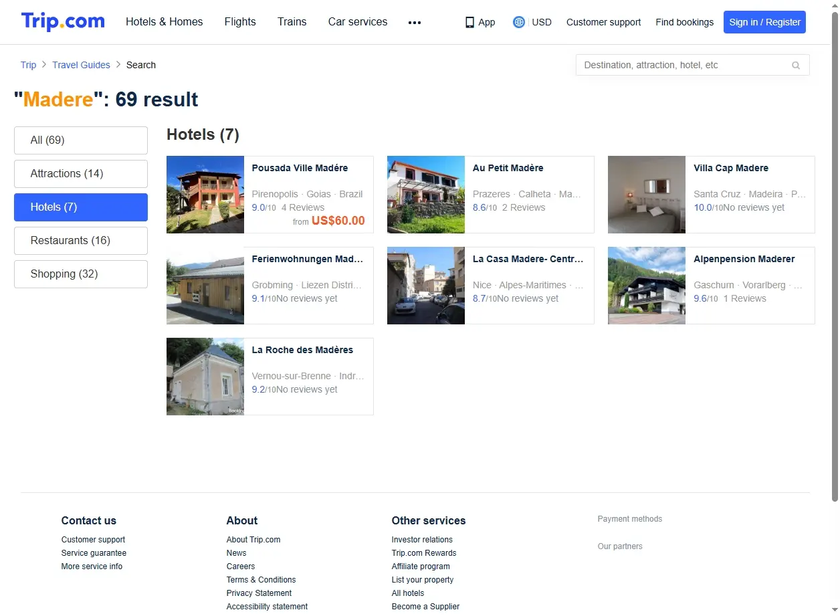This screenshot has width=840, height=616.
Task: Click the search magnifier icon
Action: [796, 66]
